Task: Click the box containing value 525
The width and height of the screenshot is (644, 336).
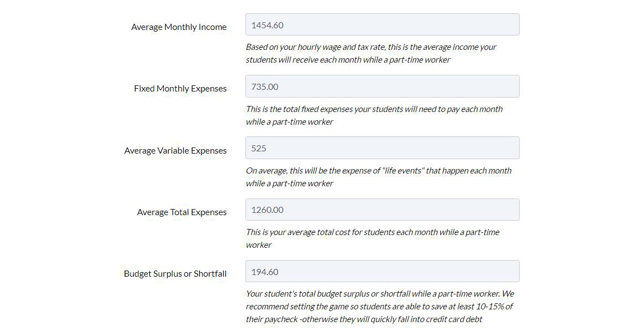Action: [x=383, y=147]
